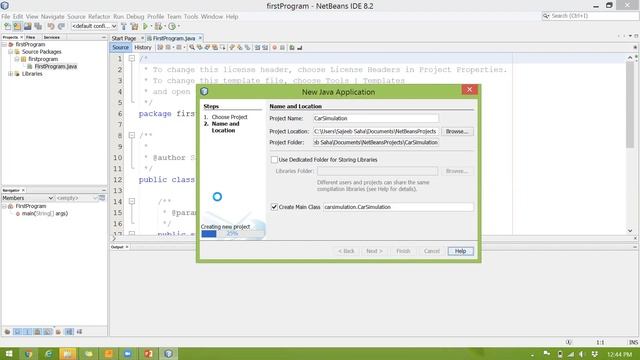Click the NetBeans icon in the taskbar
Image resolution: width=640 pixels, height=360 pixels.
pyautogui.click(x=168, y=353)
